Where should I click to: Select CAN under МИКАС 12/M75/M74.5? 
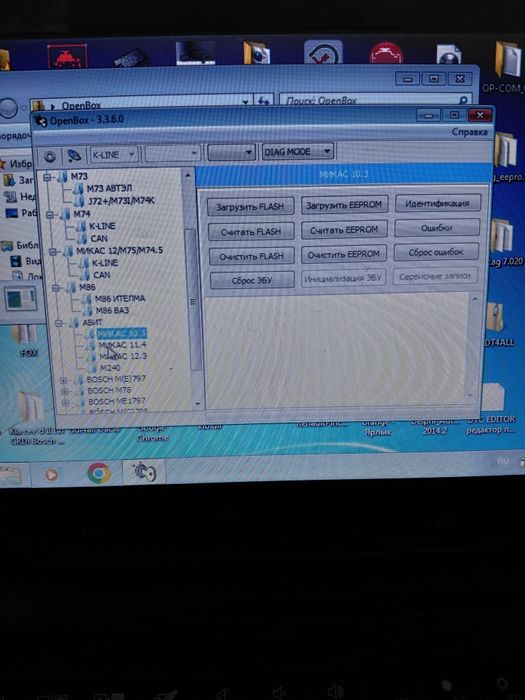[x=101, y=275]
